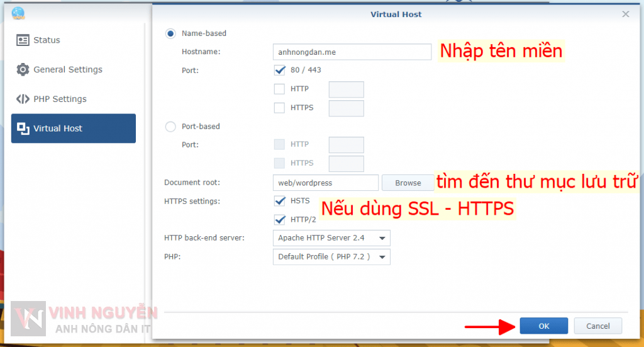644x347 pixels.
Task: Close the Virtual Host dialog
Action: (625, 14)
